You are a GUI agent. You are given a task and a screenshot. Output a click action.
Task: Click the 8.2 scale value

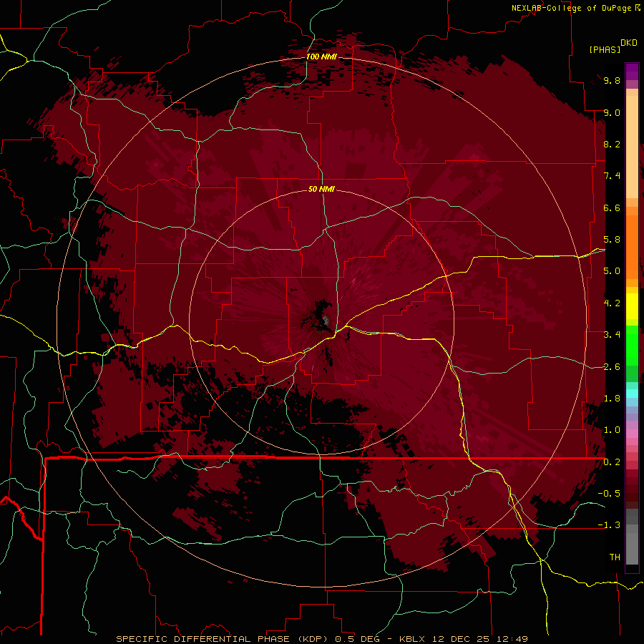pos(612,144)
